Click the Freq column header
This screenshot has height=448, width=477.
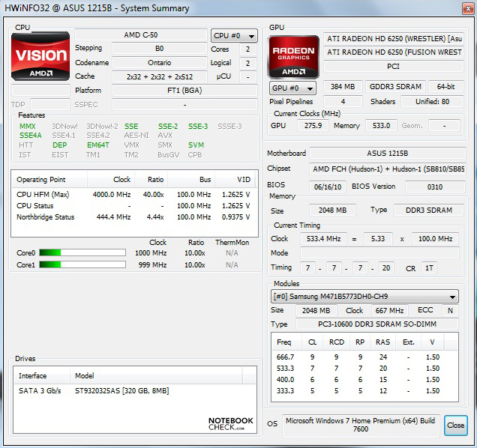286,342
